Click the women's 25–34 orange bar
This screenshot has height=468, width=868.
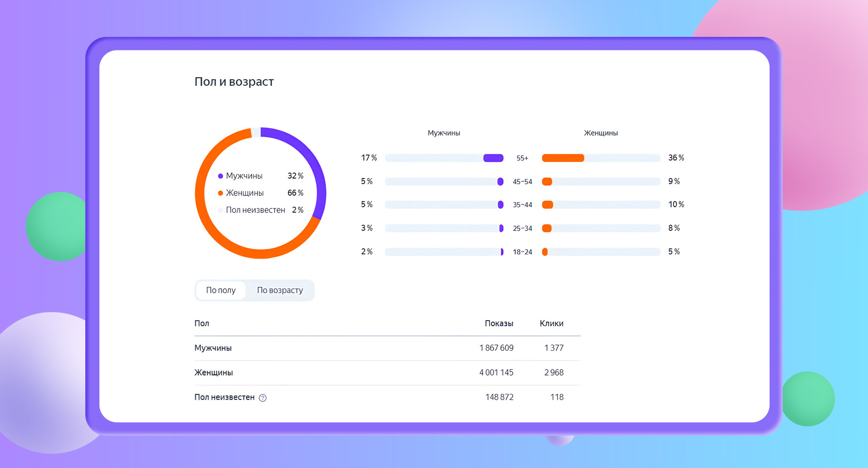point(547,228)
